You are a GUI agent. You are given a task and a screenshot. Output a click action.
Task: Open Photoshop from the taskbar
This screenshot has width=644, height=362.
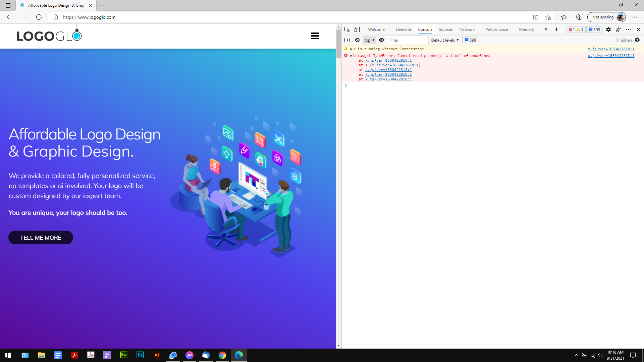coord(140,355)
